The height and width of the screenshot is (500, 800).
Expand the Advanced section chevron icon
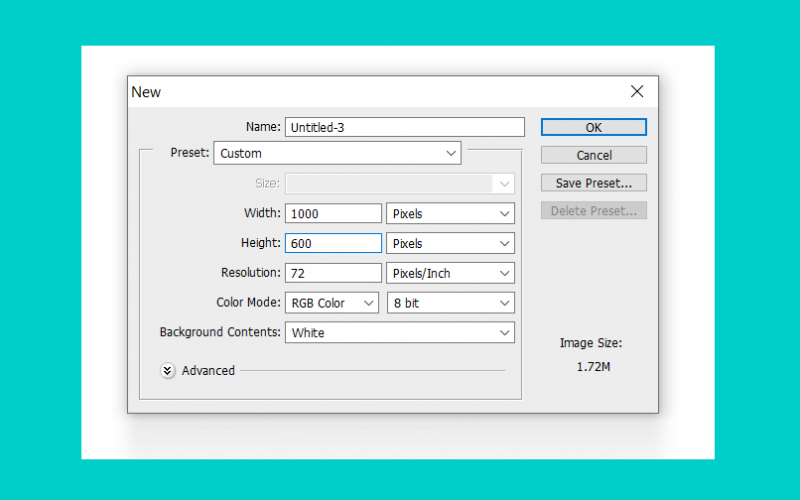coord(167,370)
